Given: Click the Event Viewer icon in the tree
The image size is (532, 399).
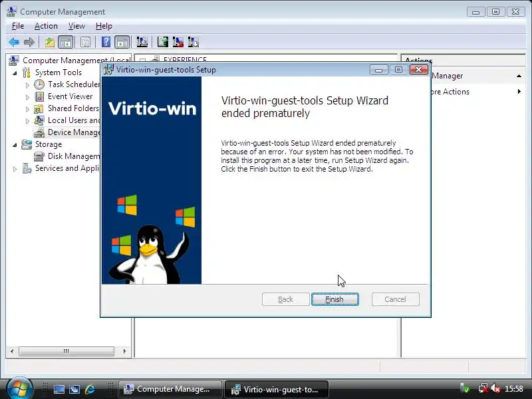Looking at the screenshot, I should point(39,96).
